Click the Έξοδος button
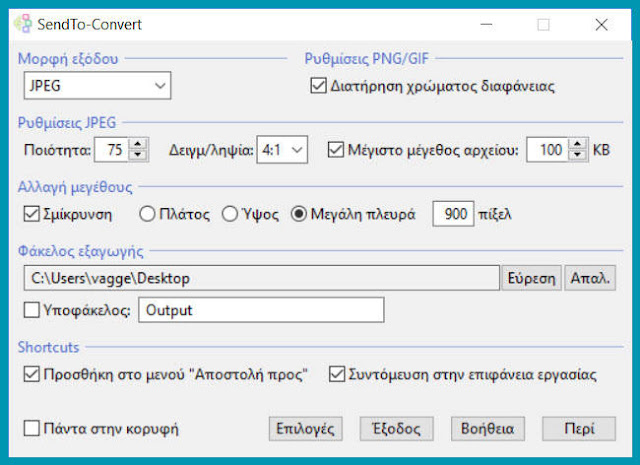This screenshot has height=465, width=640. coord(396,429)
